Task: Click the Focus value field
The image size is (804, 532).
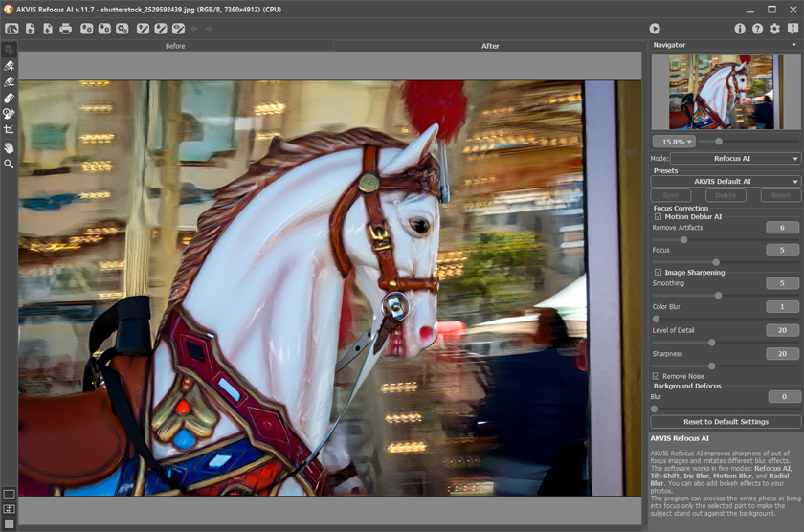Action: (x=782, y=250)
